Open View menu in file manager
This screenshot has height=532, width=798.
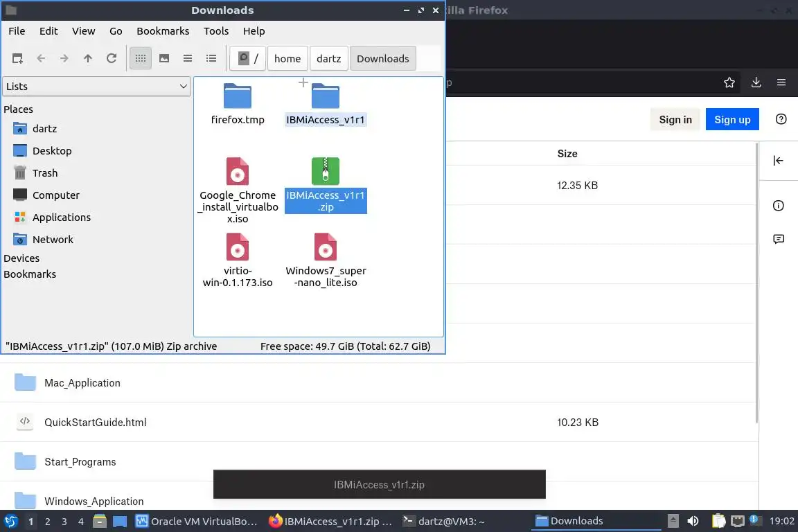point(83,31)
